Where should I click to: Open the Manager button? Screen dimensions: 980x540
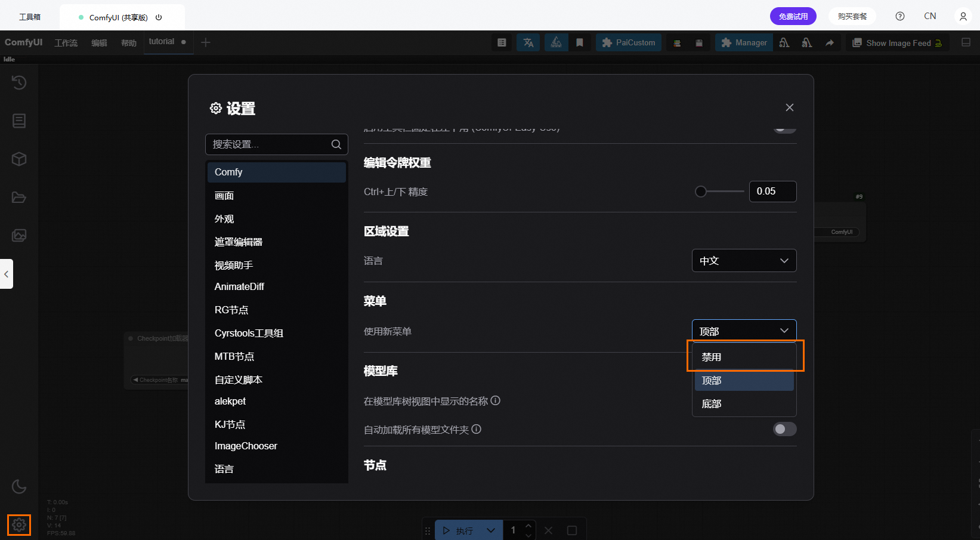point(744,42)
